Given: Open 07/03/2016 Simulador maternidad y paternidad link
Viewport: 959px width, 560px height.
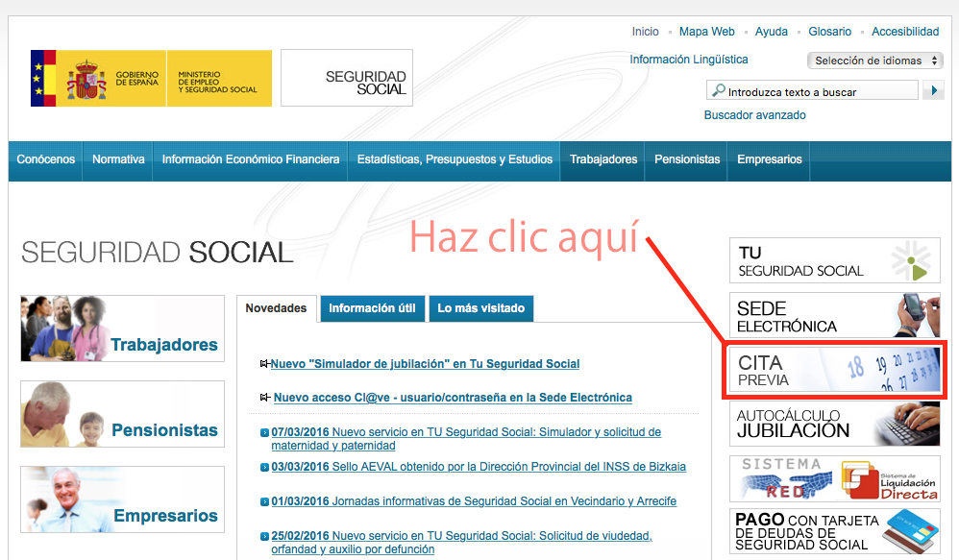Looking at the screenshot, I should coord(466,439).
